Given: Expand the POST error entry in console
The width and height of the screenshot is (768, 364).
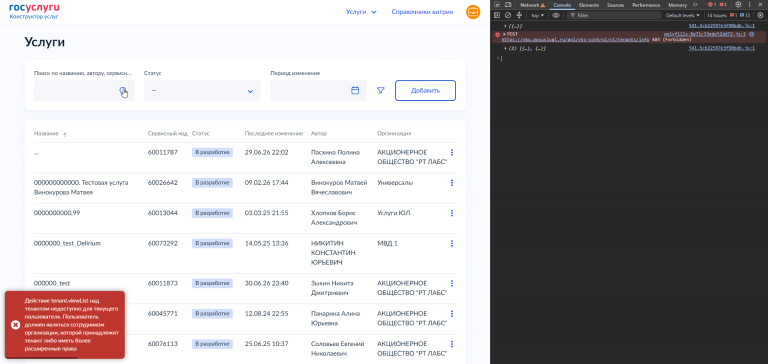Looking at the screenshot, I should (504, 34).
